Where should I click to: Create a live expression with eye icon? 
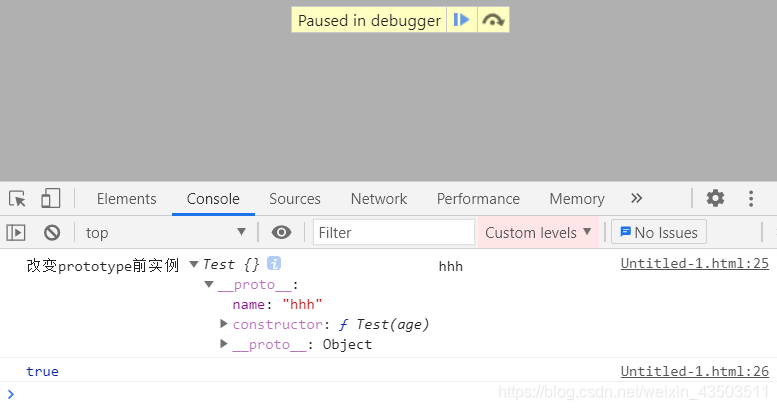click(x=281, y=233)
